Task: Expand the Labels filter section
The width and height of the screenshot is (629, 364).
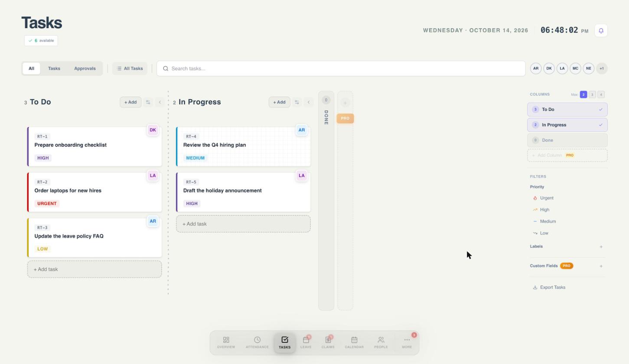Action: [601, 247]
